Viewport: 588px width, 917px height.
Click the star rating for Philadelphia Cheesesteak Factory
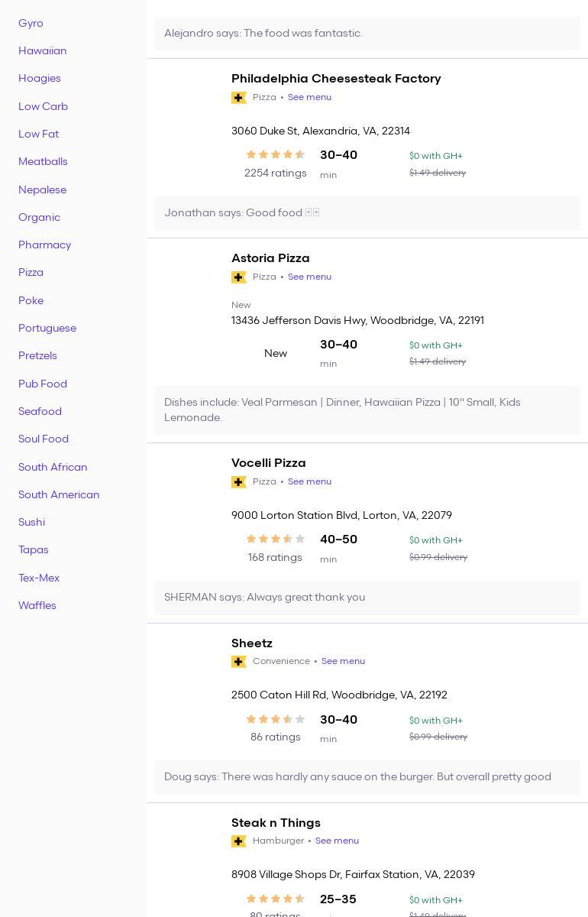(x=276, y=155)
